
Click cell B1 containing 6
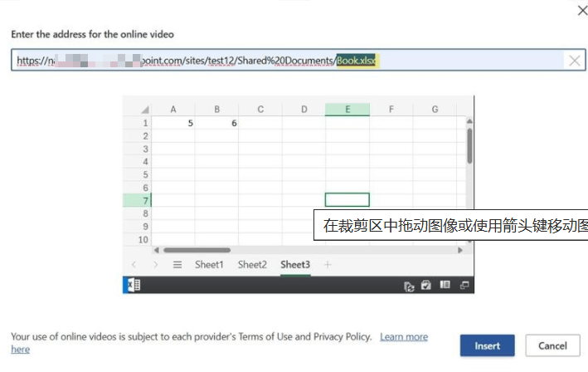pyautogui.click(x=216, y=123)
